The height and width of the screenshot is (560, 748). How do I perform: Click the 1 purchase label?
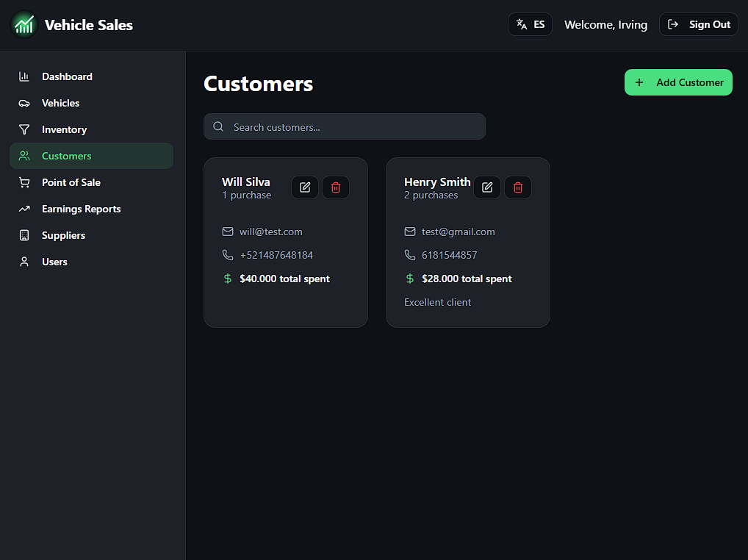247,195
